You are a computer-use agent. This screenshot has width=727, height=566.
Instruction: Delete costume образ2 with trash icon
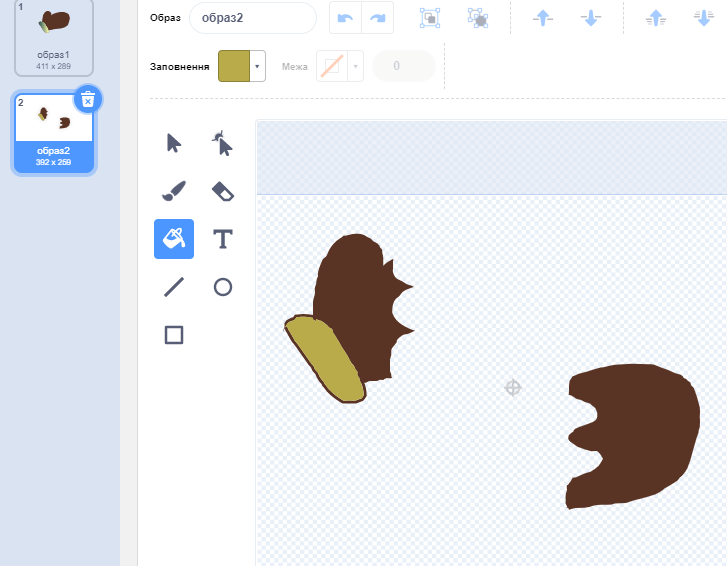pyautogui.click(x=88, y=99)
